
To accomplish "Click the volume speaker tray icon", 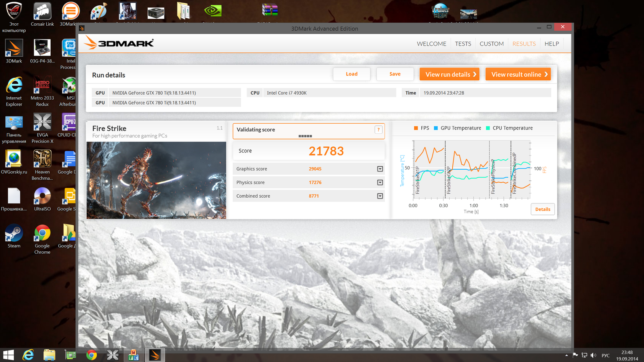I will (x=593, y=355).
